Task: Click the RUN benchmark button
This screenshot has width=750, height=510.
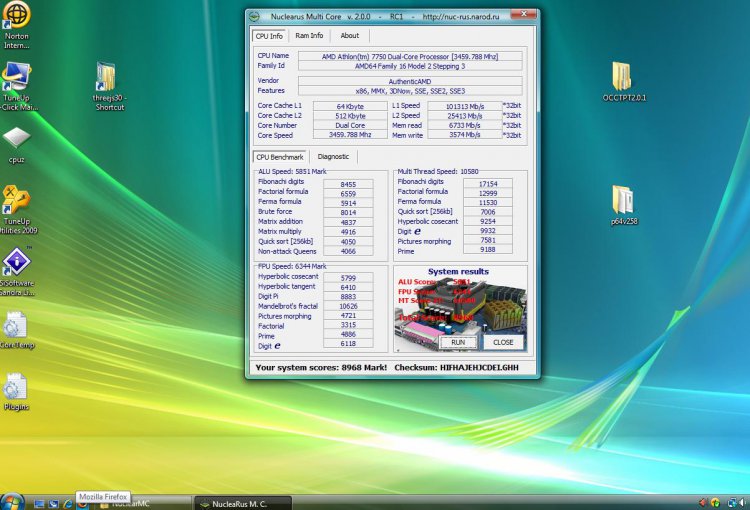Action: tap(458, 342)
